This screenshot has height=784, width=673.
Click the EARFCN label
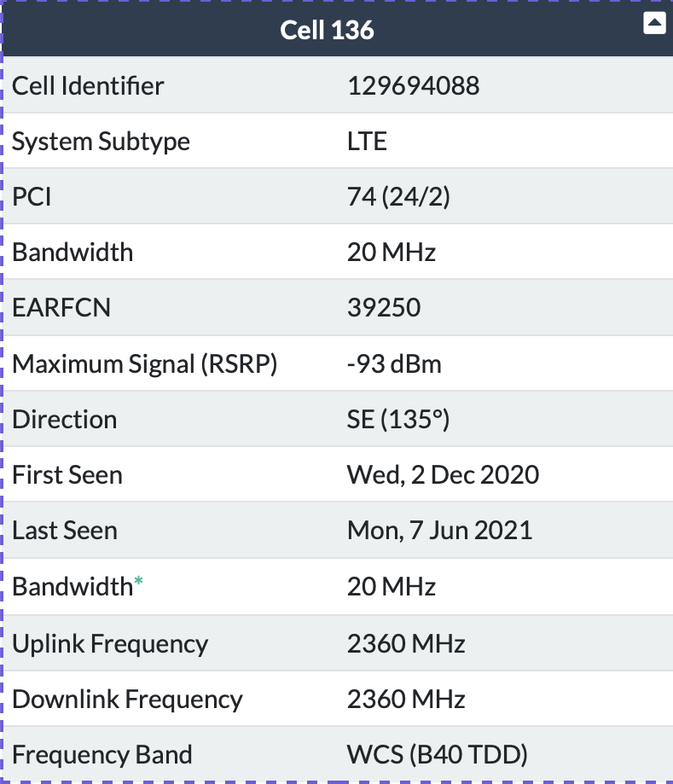(61, 307)
